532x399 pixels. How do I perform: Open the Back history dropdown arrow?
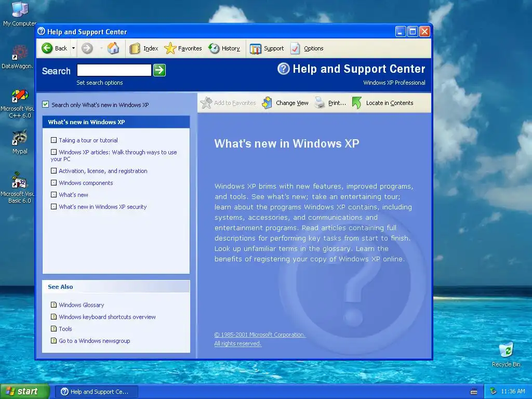73,48
